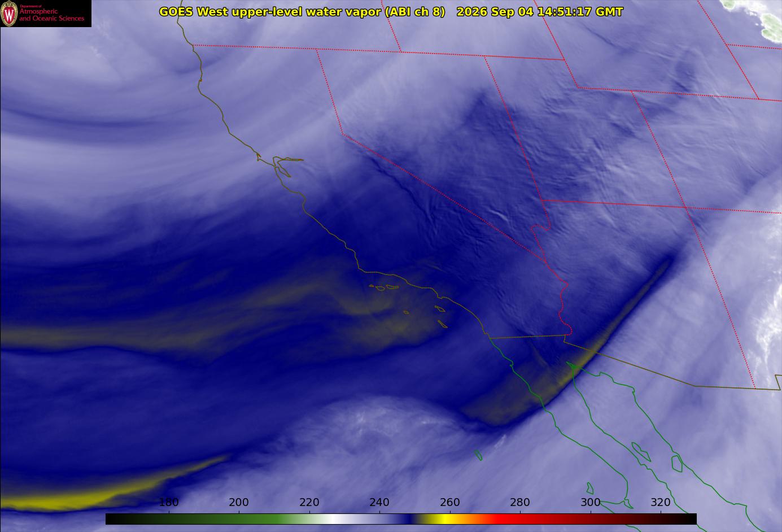The height and width of the screenshot is (532, 782).
Task: Click the 180 label on the color scale
Action: tap(169, 502)
